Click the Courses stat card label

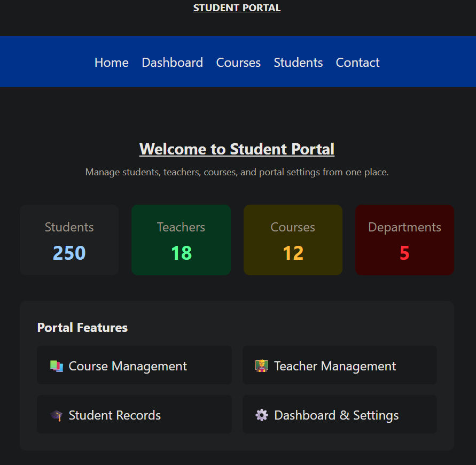[x=293, y=227]
